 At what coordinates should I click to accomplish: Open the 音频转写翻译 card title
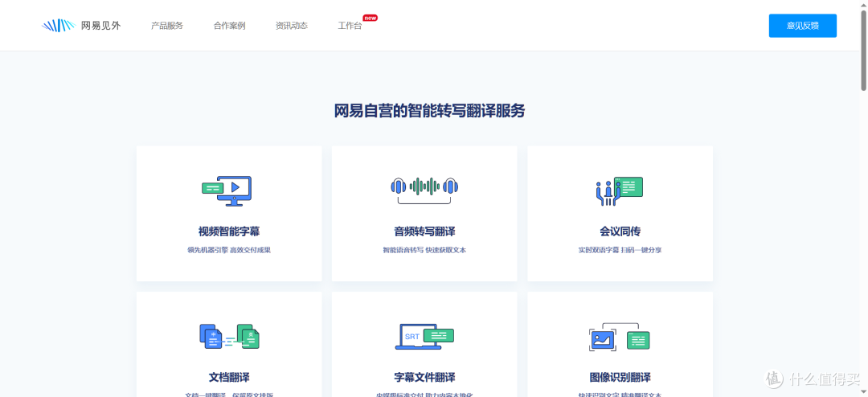tap(424, 231)
